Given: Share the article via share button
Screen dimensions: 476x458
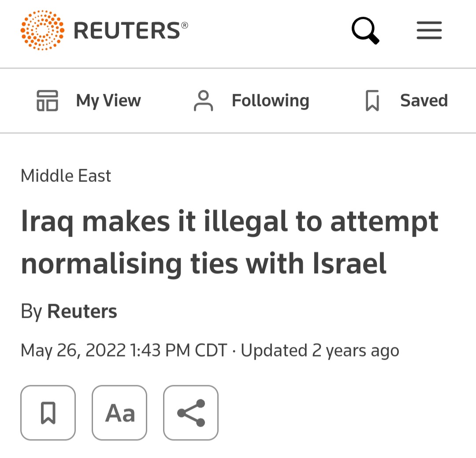Looking at the screenshot, I should (191, 413).
